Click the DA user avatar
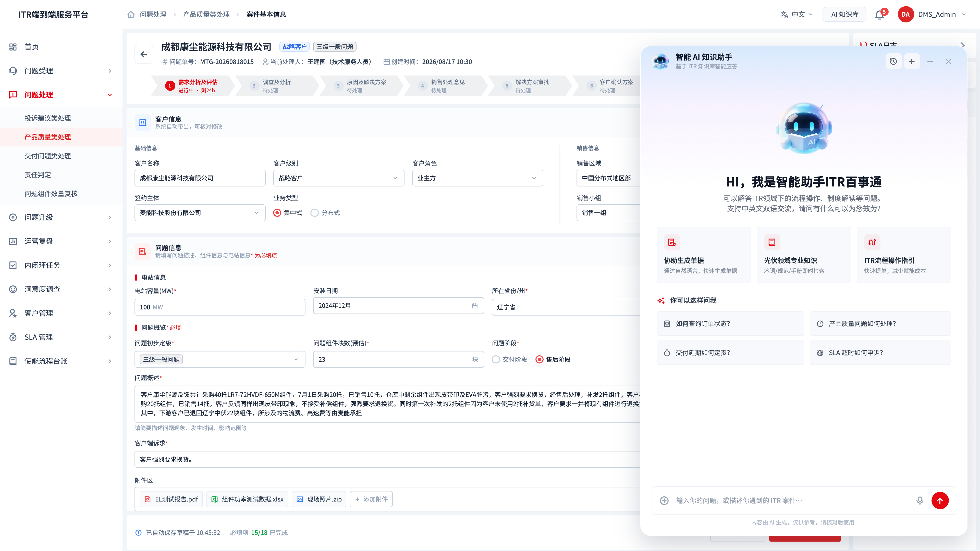This screenshot has height=551, width=980. click(905, 15)
